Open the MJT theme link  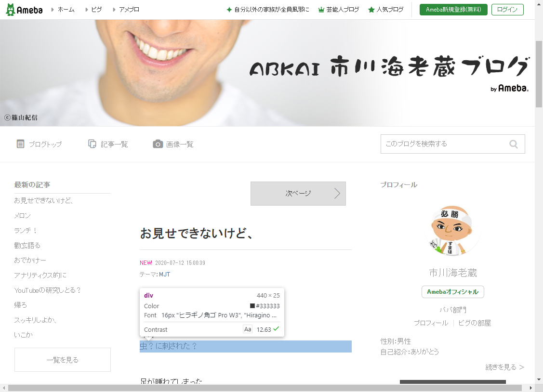(x=164, y=274)
